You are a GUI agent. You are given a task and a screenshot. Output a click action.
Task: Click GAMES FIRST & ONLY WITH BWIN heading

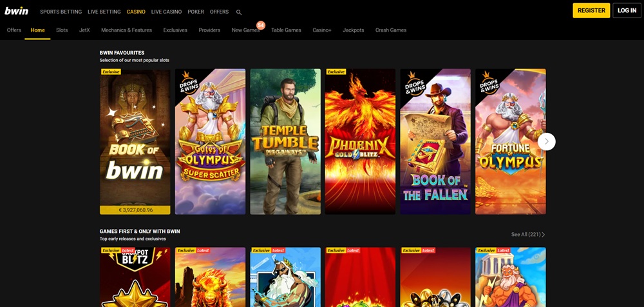tap(140, 232)
